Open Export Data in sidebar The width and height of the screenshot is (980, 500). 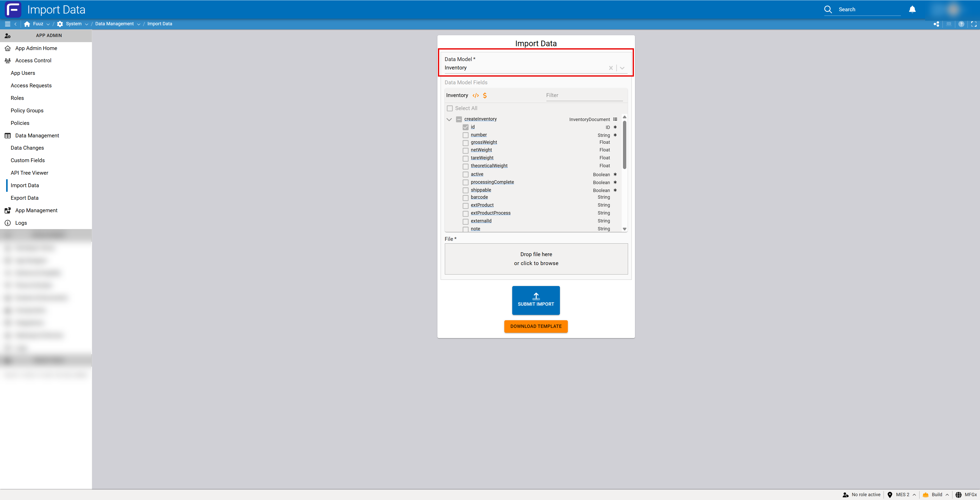(24, 198)
